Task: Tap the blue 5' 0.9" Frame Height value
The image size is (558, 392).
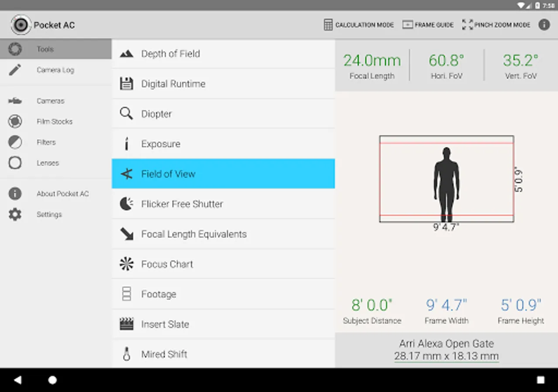Action: pos(521,305)
